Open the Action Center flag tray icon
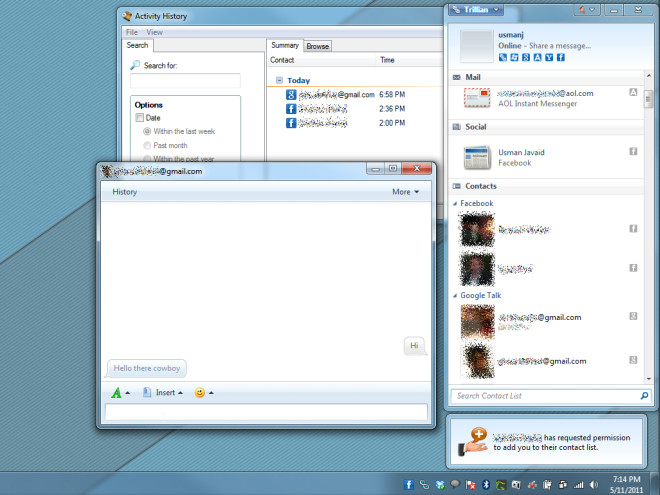The height and width of the screenshot is (495, 660). [x=471, y=485]
